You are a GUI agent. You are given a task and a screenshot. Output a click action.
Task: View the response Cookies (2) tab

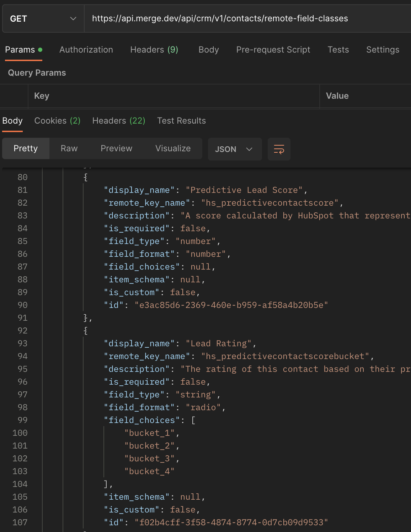coord(57,121)
